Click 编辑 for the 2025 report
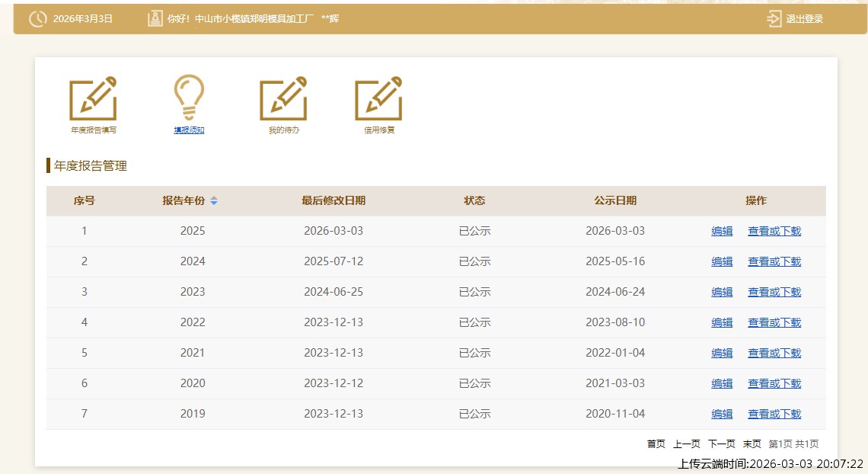The width and height of the screenshot is (868, 474). pyautogui.click(x=722, y=231)
